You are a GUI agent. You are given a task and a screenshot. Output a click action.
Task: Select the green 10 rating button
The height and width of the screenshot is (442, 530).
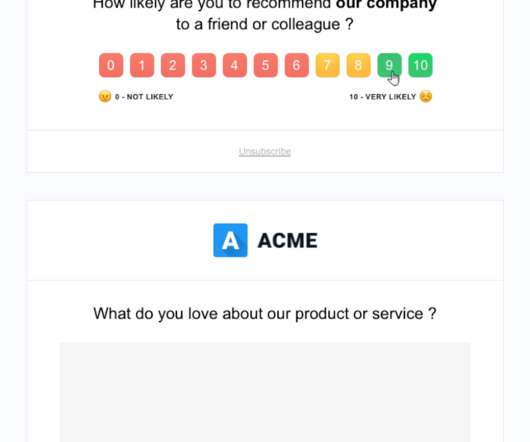pyautogui.click(x=420, y=65)
